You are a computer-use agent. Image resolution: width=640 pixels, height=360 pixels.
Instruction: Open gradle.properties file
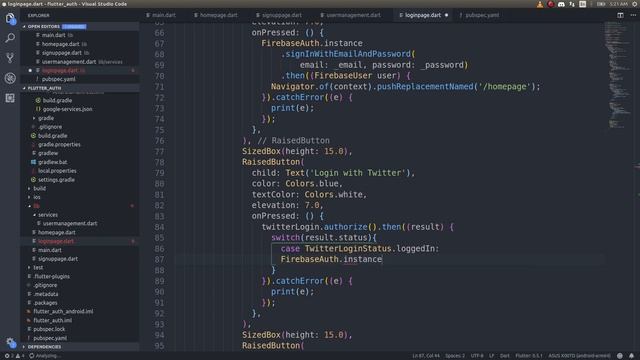tap(59, 144)
